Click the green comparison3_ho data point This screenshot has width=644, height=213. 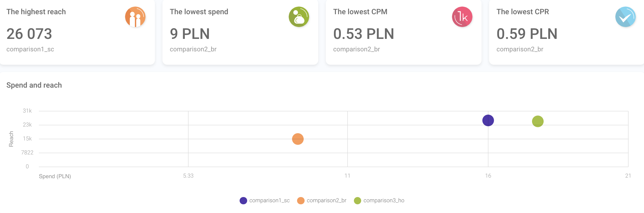pos(538,121)
